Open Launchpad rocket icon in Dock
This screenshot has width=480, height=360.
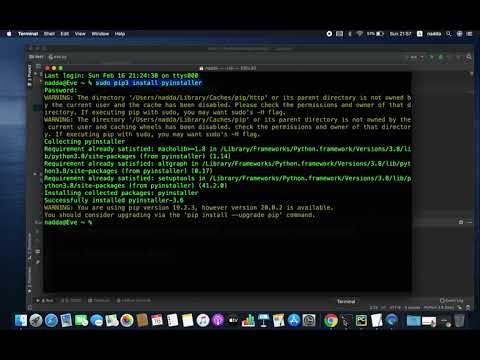click(36, 321)
